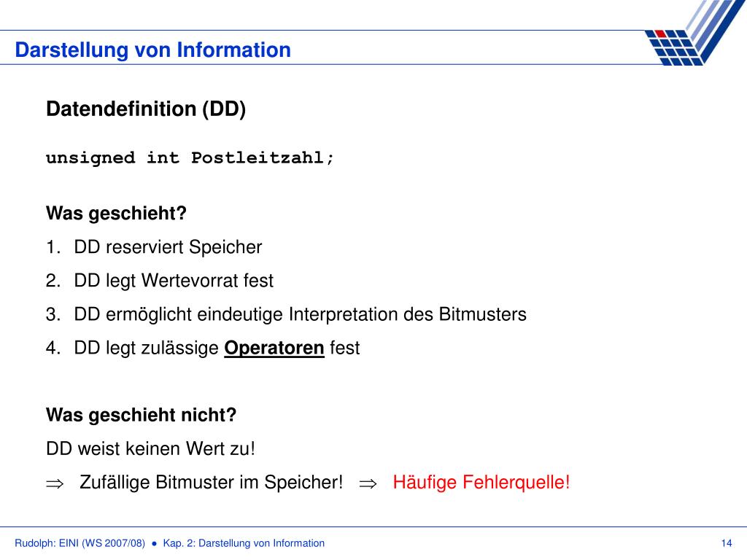Click the heading Datendefinition (DD)

[x=146, y=109]
